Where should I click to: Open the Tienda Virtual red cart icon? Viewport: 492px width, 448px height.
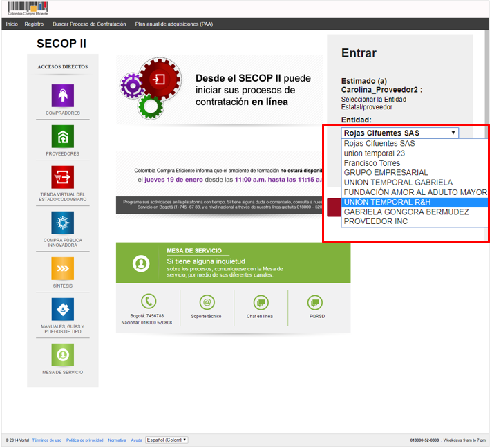[x=63, y=178]
